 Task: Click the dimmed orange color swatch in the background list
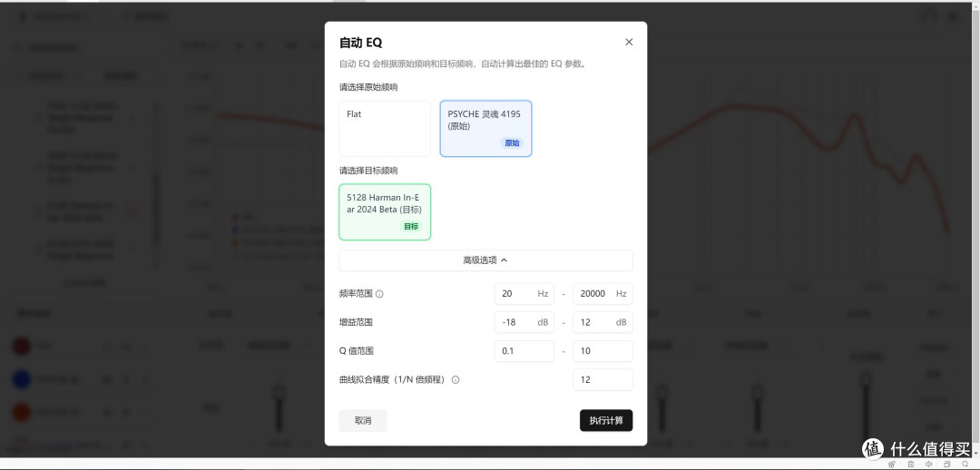pos(22,412)
